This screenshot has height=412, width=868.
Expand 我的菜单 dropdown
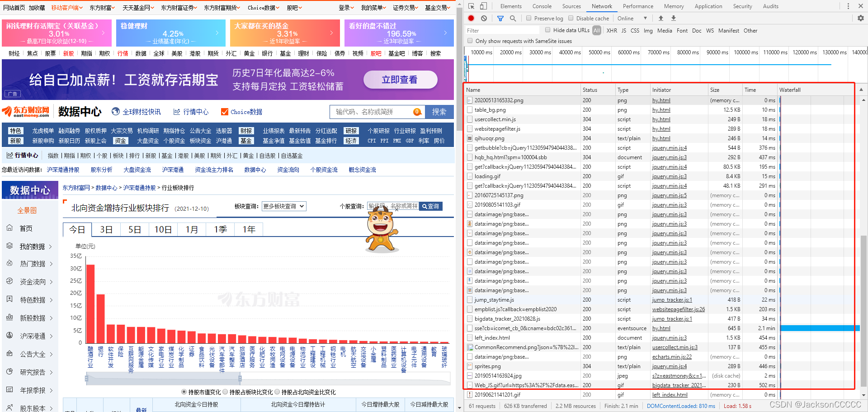coord(373,8)
